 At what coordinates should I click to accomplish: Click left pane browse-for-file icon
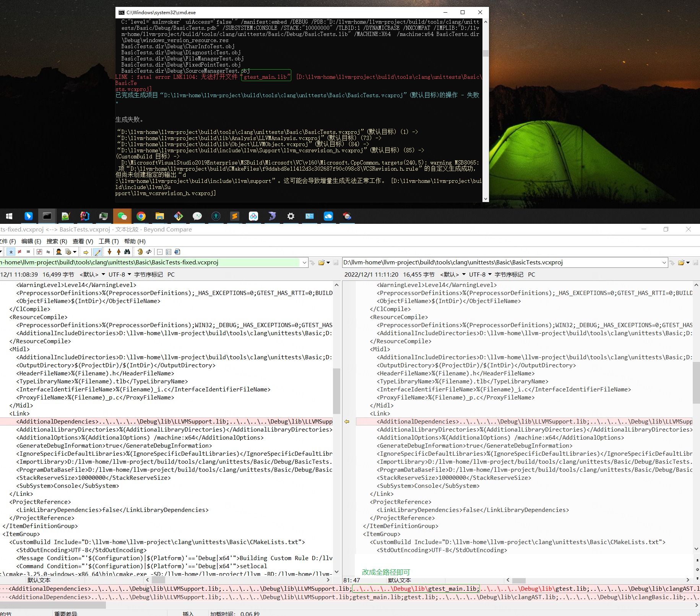pyautogui.click(x=312, y=262)
